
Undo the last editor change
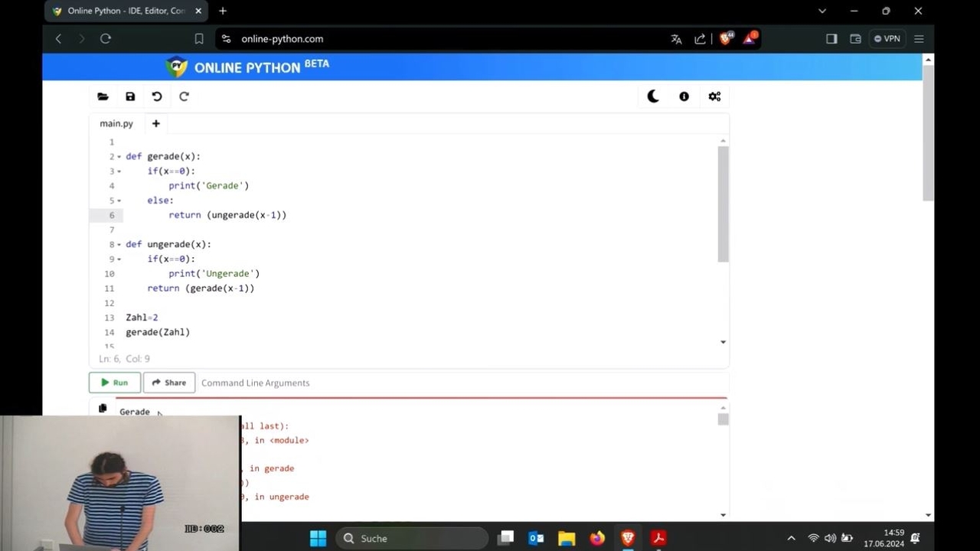click(157, 96)
